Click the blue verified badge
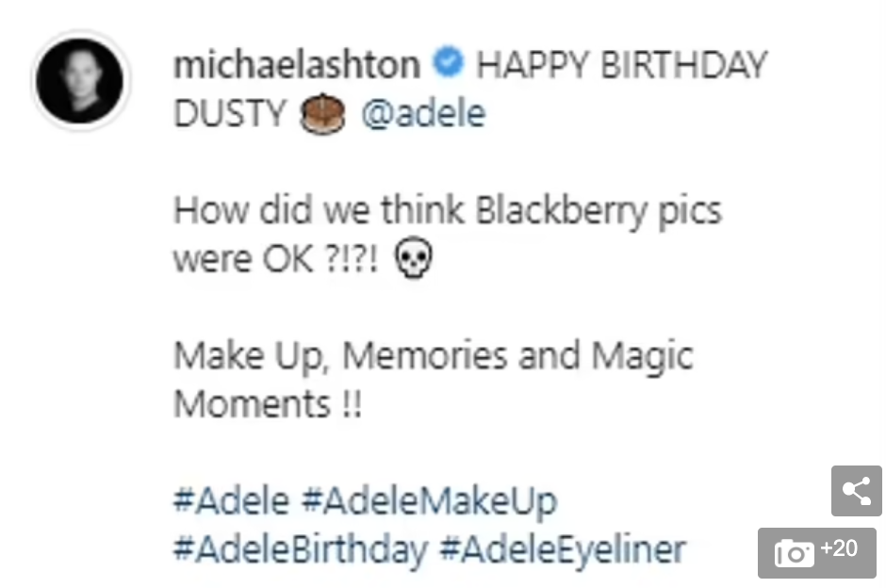The width and height of the screenshot is (886, 588). [448, 62]
